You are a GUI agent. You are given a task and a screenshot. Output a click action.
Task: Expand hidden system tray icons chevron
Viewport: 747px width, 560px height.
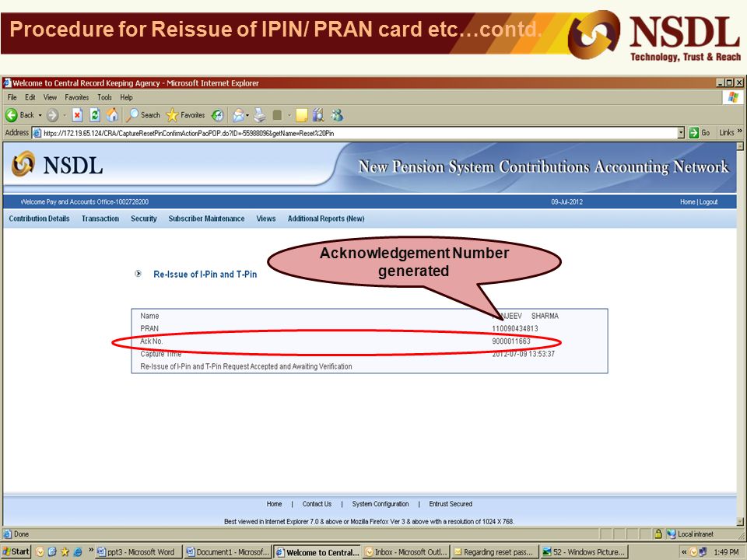point(684,552)
